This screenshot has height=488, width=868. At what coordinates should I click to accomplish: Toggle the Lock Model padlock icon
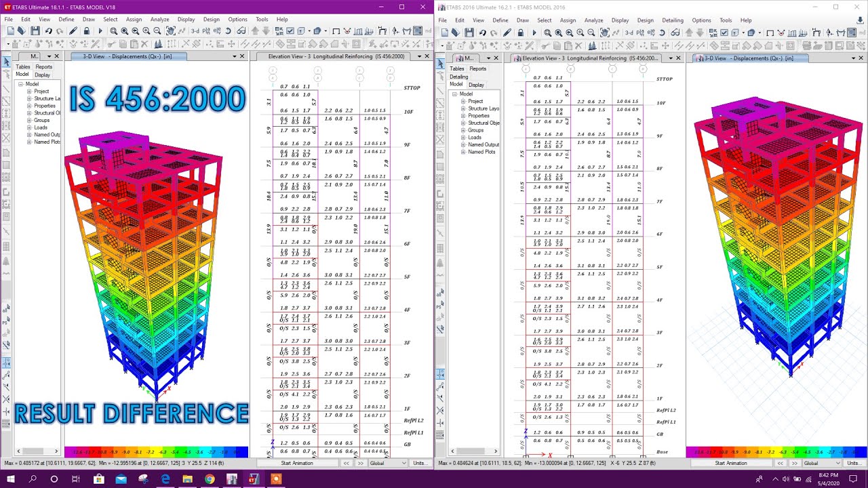click(88, 32)
